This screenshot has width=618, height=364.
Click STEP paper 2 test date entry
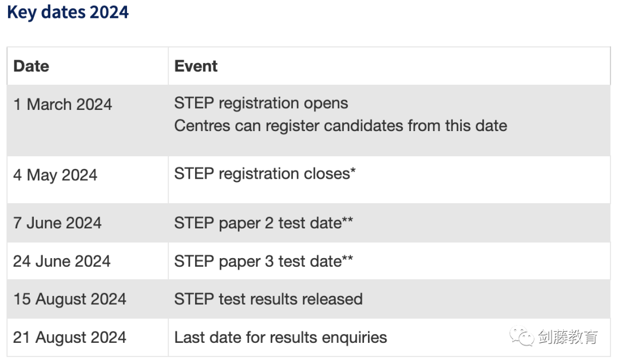[x=264, y=223]
